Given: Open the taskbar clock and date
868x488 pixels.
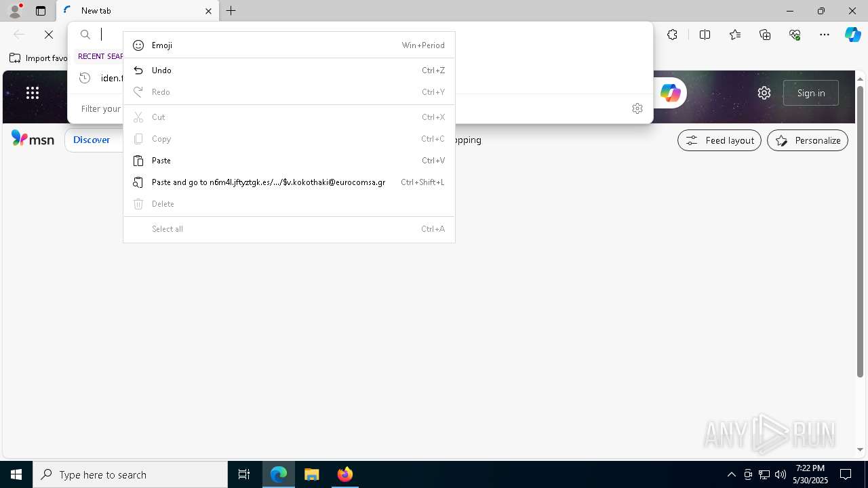Looking at the screenshot, I should (x=810, y=474).
